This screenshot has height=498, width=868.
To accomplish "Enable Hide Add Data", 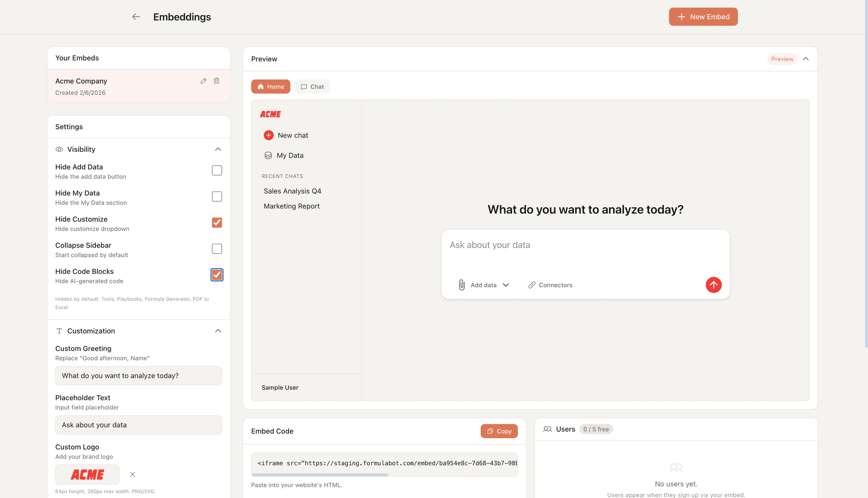I will 217,170.
